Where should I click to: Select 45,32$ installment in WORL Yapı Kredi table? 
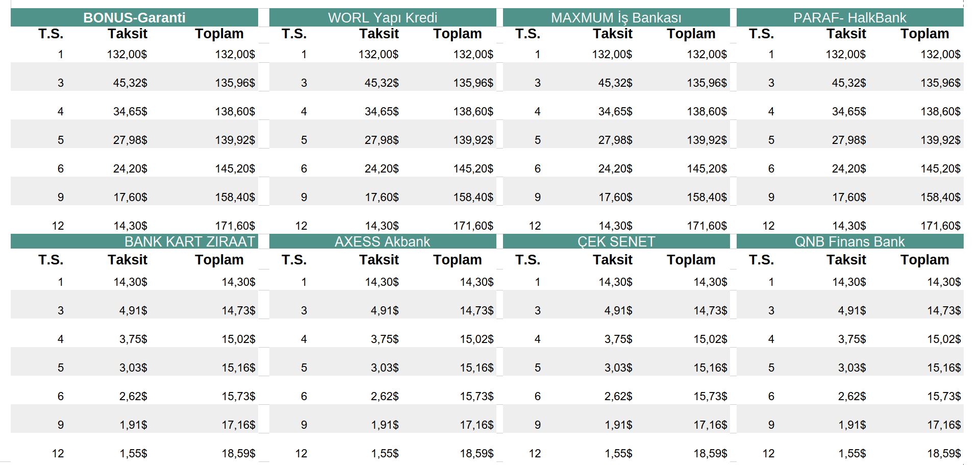(382, 83)
